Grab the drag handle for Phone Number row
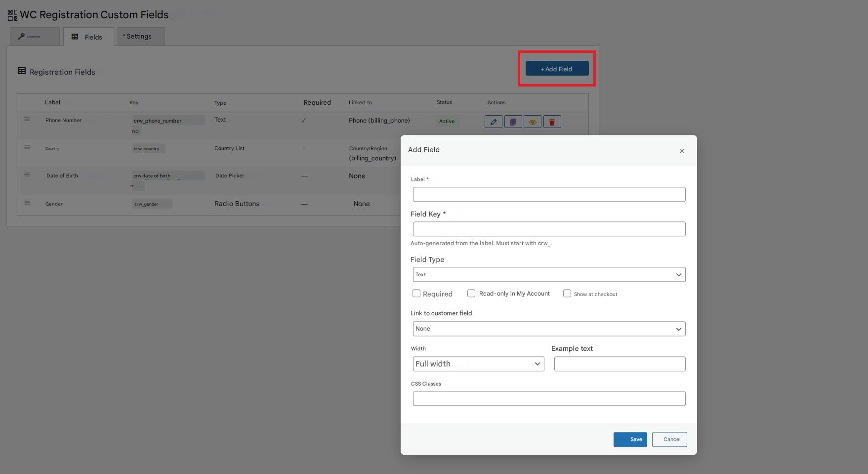This screenshot has width=868, height=474. point(27,120)
